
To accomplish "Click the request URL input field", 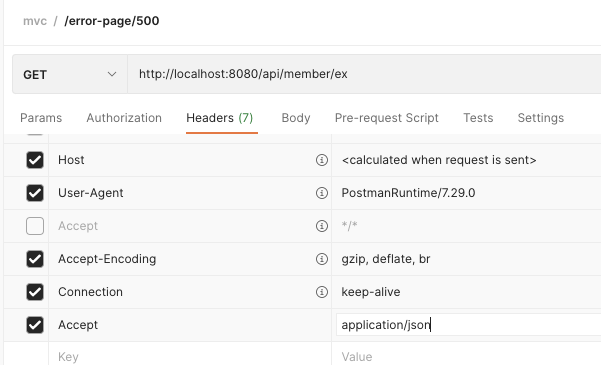I will (x=364, y=74).
